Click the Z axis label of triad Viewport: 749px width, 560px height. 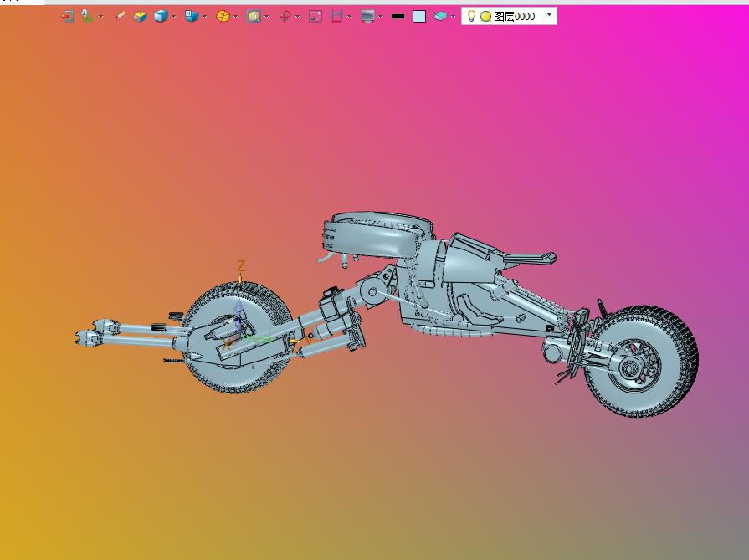(x=241, y=265)
